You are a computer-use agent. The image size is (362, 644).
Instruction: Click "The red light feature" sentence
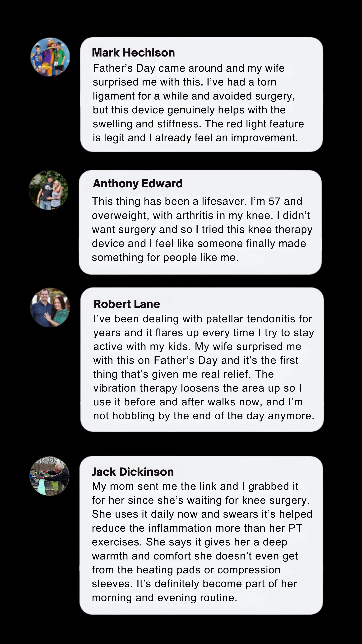(x=254, y=124)
